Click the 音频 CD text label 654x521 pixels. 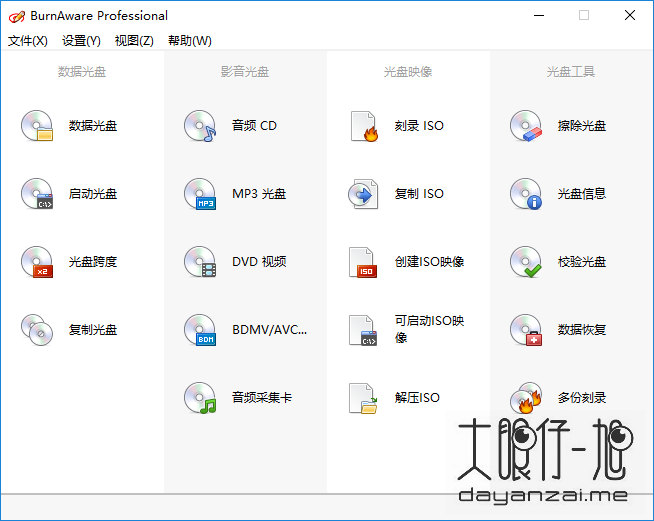(x=254, y=126)
